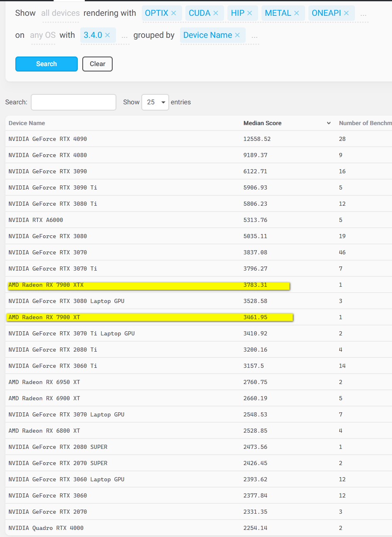Select NVIDIA Quadro RTX 4000 row
Image resolution: width=392 pixels, height=537 pixels.
[46, 528]
